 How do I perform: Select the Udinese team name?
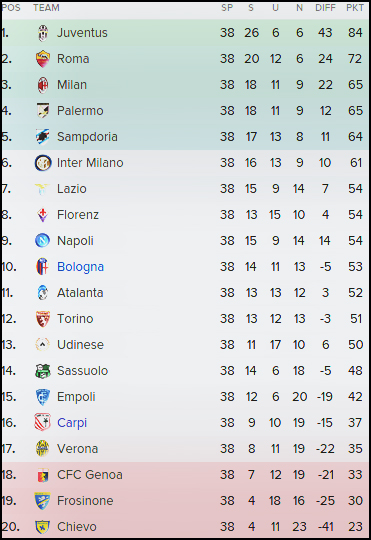click(x=80, y=345)
